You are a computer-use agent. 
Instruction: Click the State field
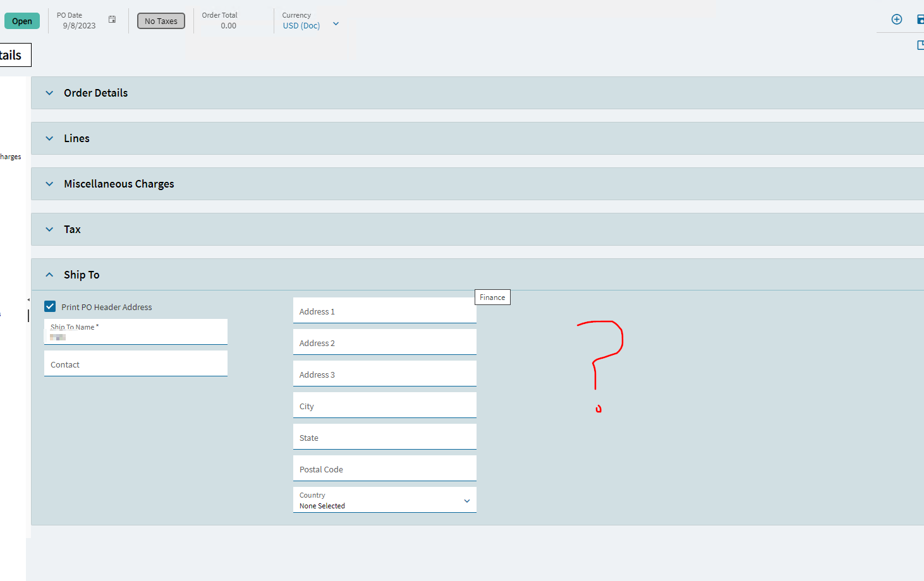(x=385, y=437)
